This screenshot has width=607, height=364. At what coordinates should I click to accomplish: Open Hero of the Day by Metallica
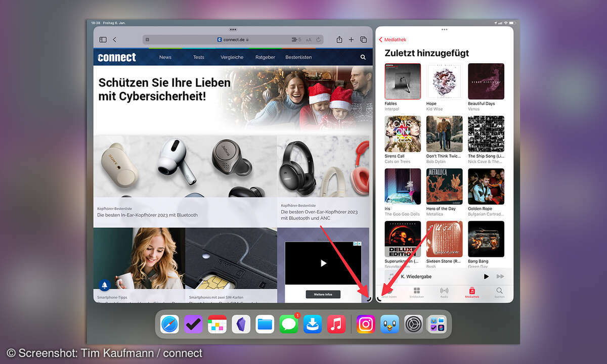click(x=444, y=187)
